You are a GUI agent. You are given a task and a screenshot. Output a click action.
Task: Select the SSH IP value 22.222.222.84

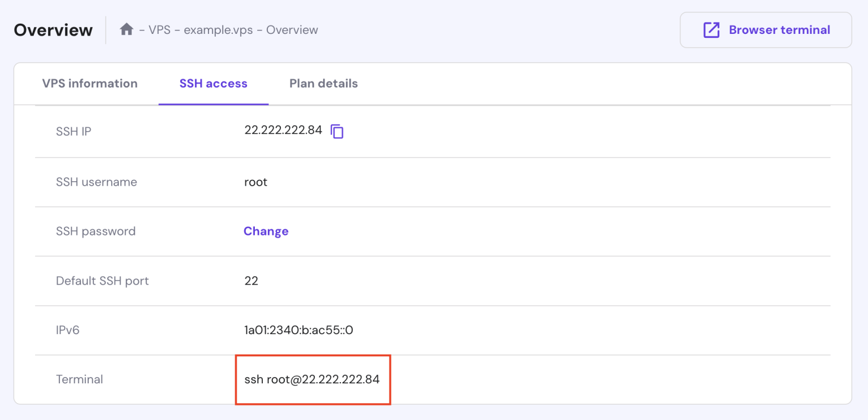(x=283, y=130)
